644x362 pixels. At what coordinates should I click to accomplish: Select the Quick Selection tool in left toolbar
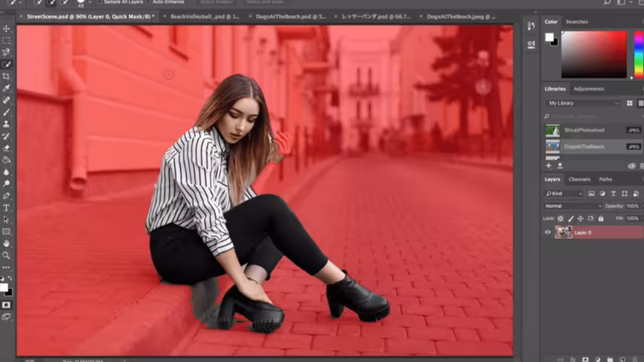click(x=6, y=65)
